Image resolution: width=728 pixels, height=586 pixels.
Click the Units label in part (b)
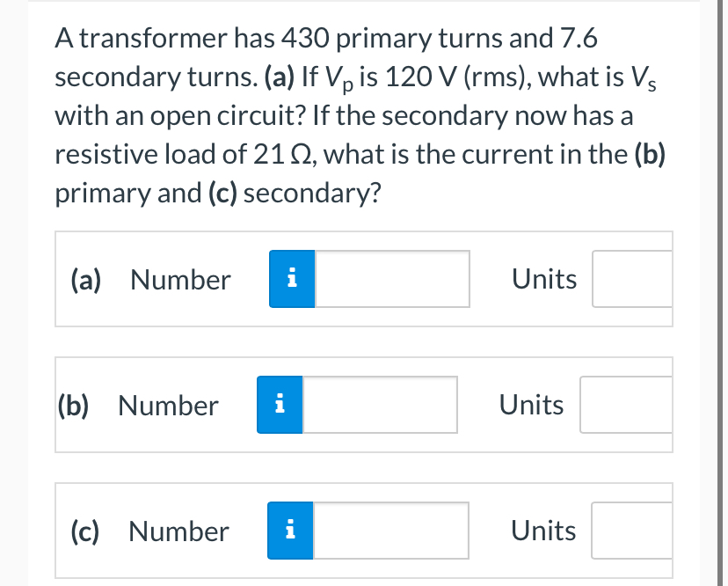point(531,405)
